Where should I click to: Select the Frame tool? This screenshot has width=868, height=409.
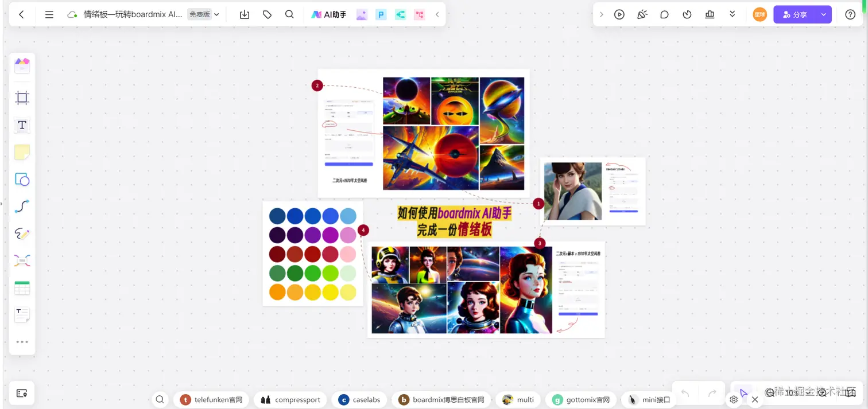[x=22, y=98]
